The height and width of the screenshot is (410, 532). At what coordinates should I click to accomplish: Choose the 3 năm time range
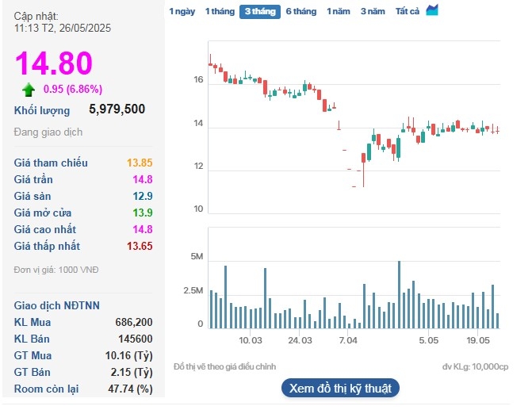(373, 12)
